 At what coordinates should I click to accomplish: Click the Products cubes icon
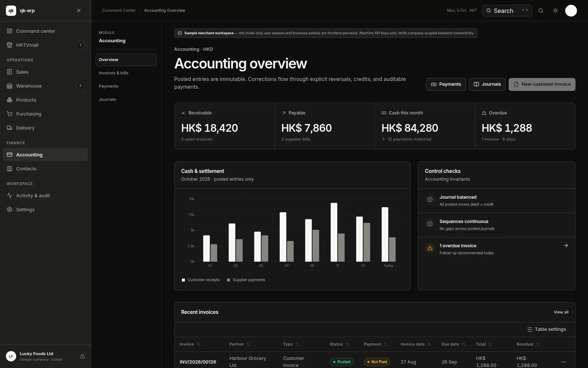click(10, 100)
